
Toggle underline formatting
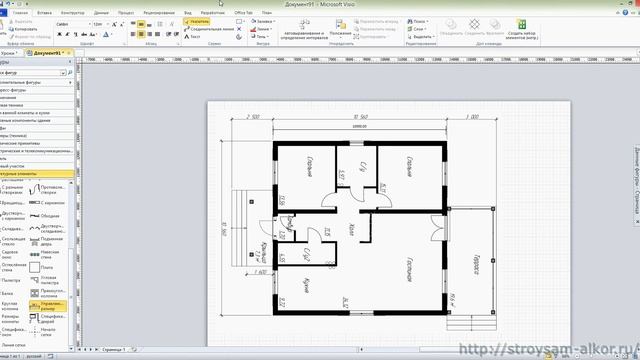tap(76, 35)
